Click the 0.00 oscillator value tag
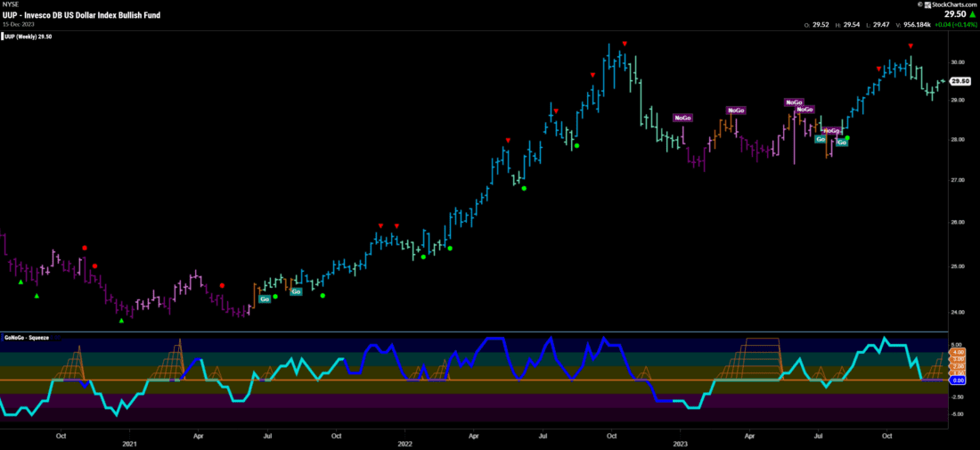 tap(959, 380)
